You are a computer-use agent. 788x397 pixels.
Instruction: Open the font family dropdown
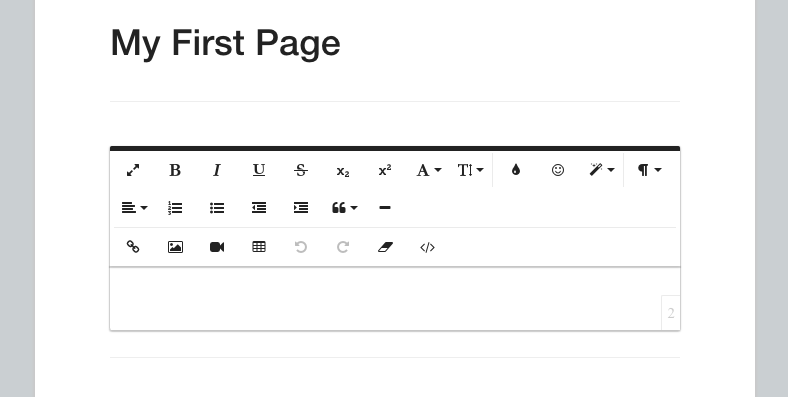click(x=428, y=170)
